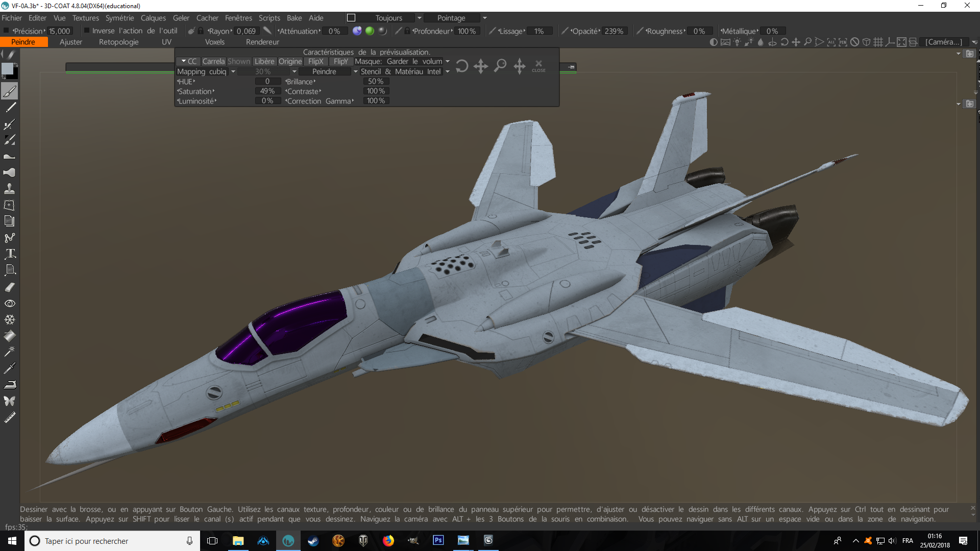980x551 pixels.
Task: Select the Eraser tool
Action: 10,287
